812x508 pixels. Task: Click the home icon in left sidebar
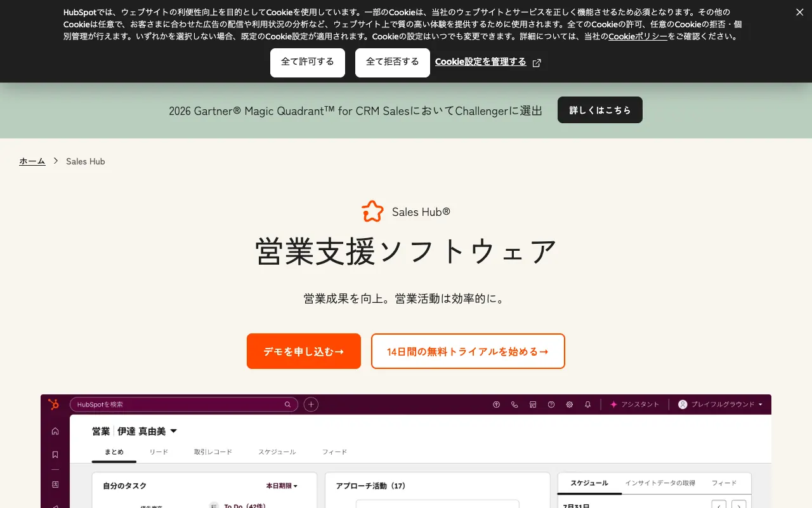(55, 431)
